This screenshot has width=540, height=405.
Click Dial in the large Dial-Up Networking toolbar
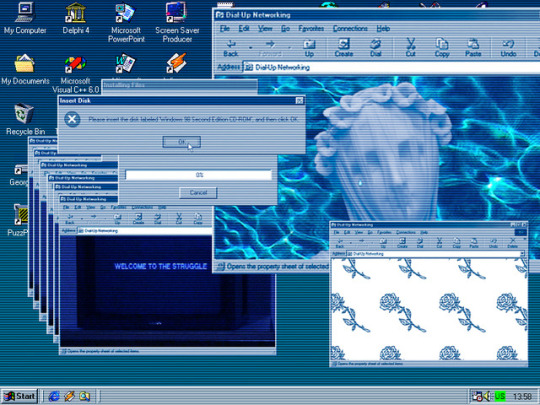tap(375, 48)
